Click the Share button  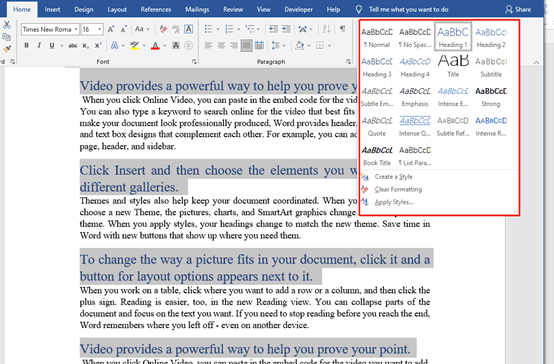pyautogui.click(x=518, y=10)
